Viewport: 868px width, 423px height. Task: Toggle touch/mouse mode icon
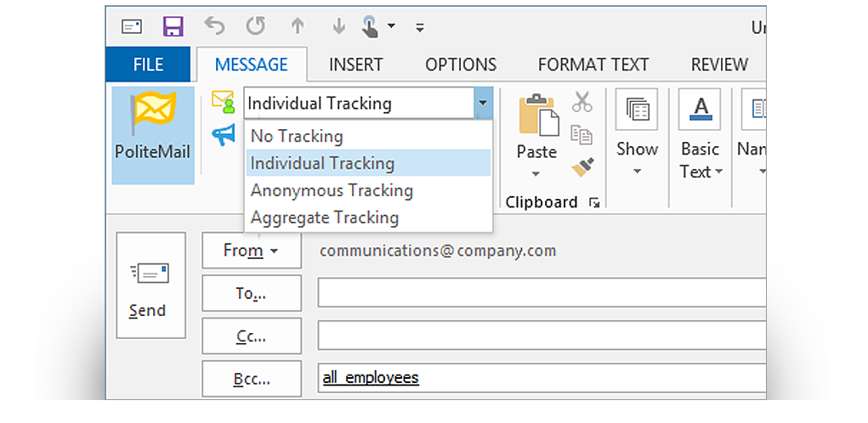371,27
